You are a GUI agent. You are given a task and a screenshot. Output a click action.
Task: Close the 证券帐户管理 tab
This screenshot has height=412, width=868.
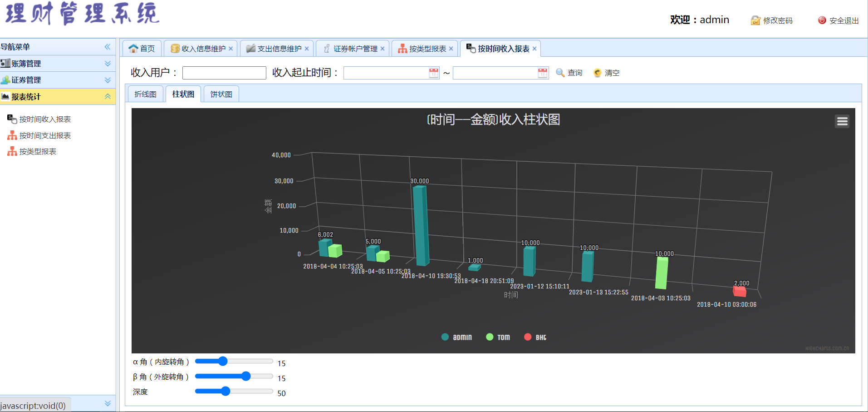383,49
